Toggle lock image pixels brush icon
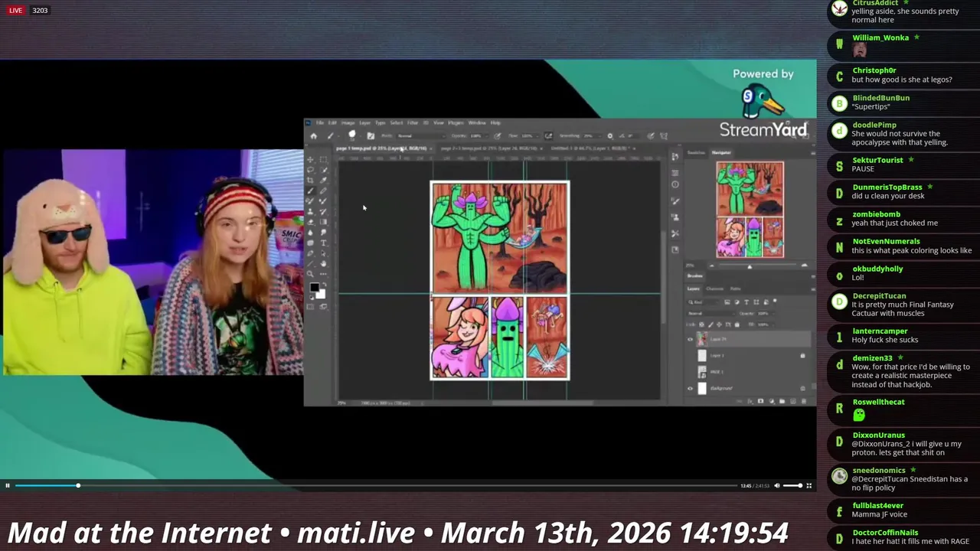The height and width of the screenshot is (551, 980). pyautogui.click(x=710, y=324)
